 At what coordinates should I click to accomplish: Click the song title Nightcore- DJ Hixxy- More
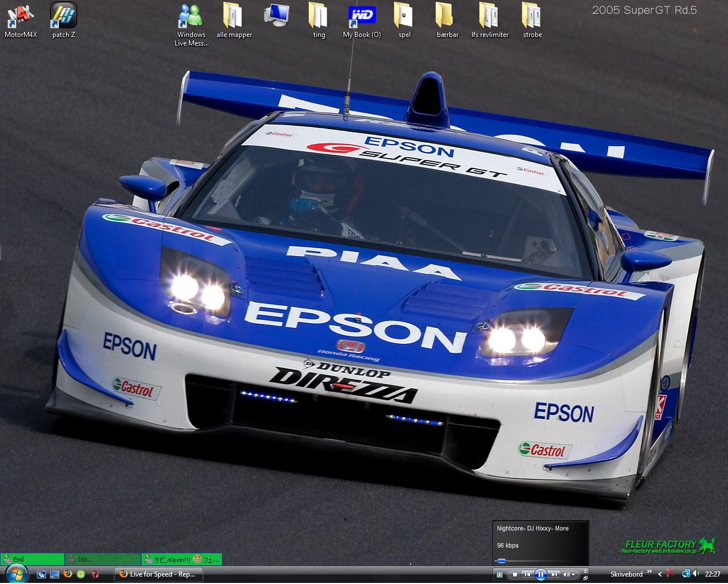[x=533, y=528]
